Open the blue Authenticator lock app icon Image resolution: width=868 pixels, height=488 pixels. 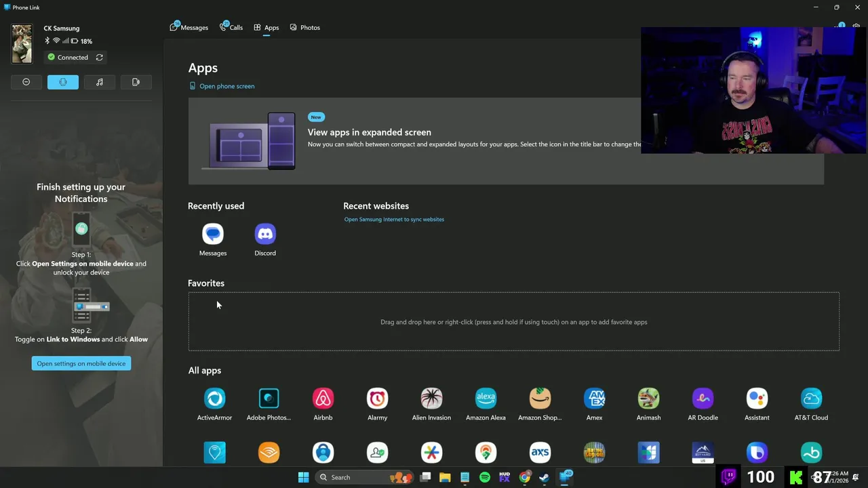pos(323,453)
